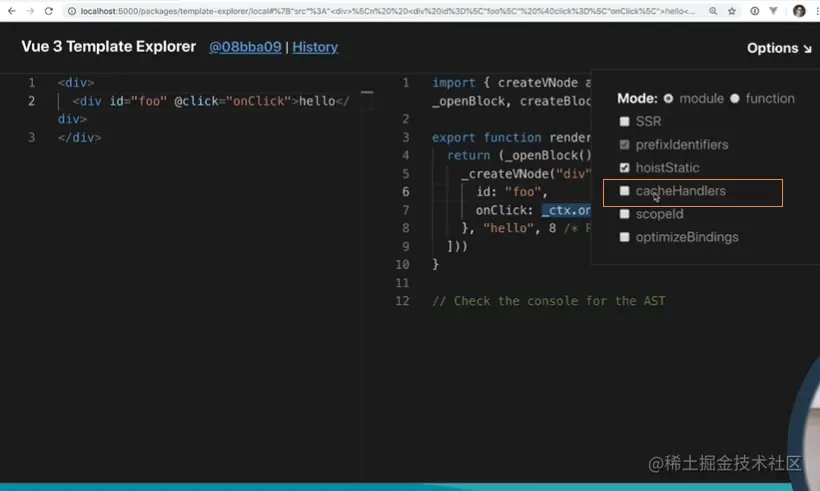Click the _ctx.on highlighted text in output
Screen dimensions: 820x491
[566, 210]
